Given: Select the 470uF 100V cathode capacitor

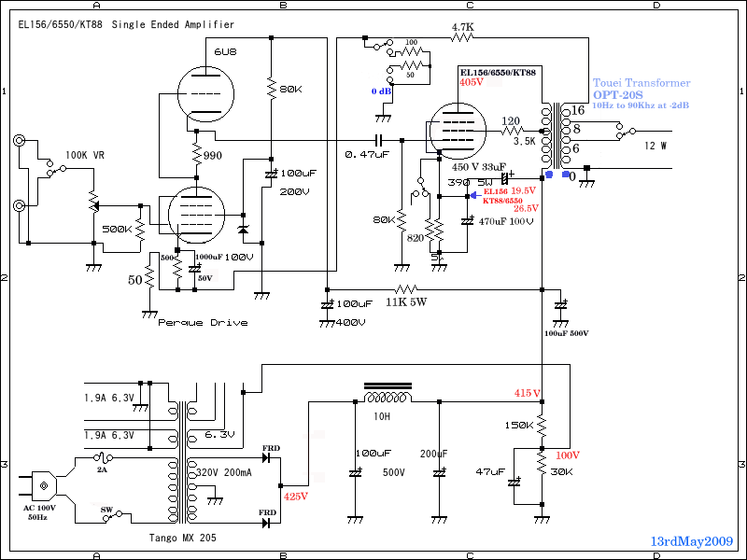Looking at the screenshot, I should [469, 221].
